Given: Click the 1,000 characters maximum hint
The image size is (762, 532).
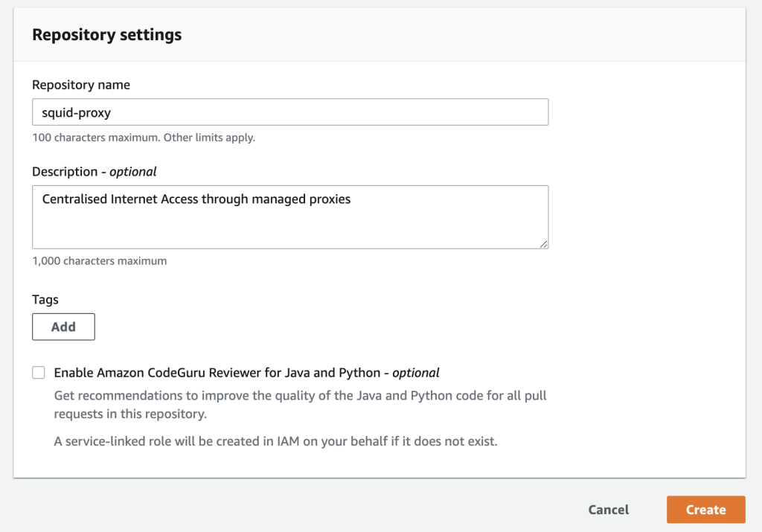Looking at the screenshot, I should pyautogui.click(x=99, y=260).
